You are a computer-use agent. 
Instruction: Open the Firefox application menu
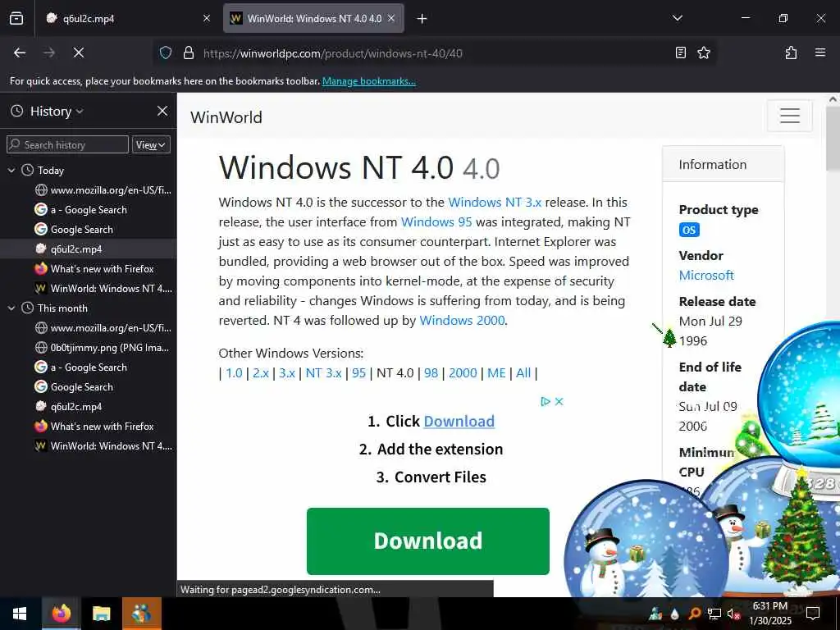(x=820, y=52)
